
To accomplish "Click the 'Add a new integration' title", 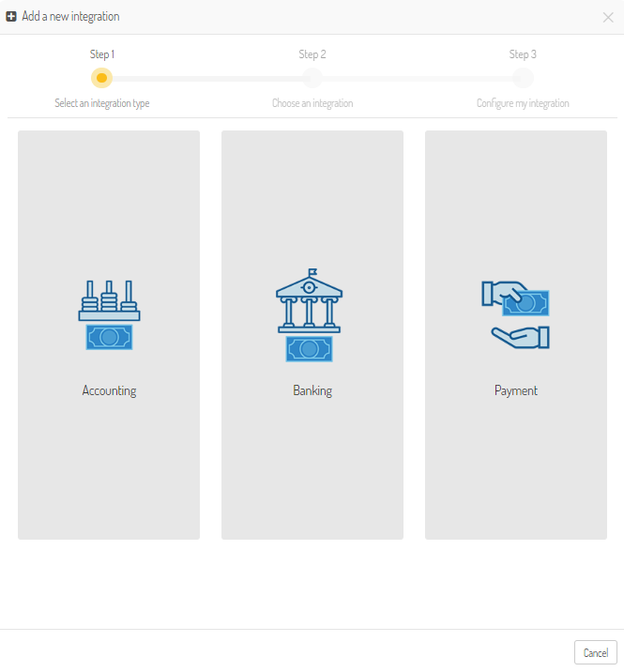I will coord(70,17).
